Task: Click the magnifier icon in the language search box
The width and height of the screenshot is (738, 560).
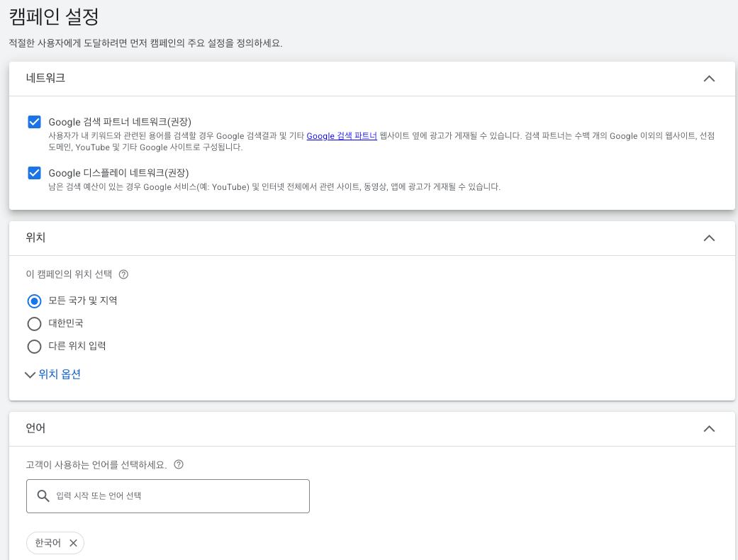Action: point(43,496)
